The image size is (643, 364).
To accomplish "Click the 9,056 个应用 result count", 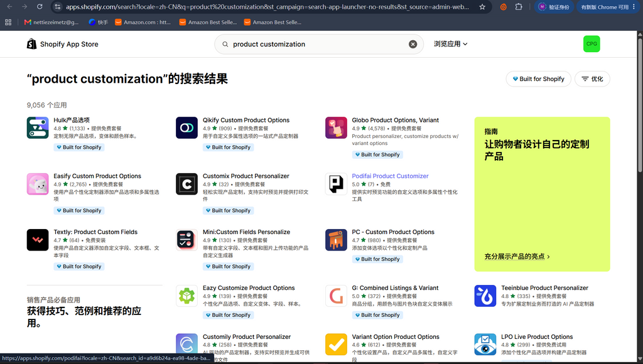I will pos(46,105).
